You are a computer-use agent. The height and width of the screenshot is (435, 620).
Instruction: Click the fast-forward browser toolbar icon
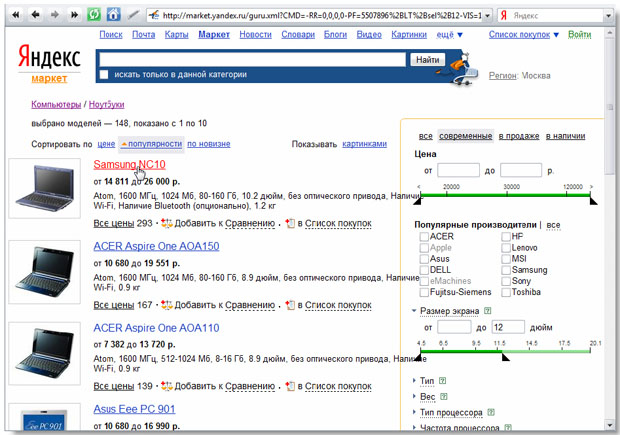(x=74, y=15)
